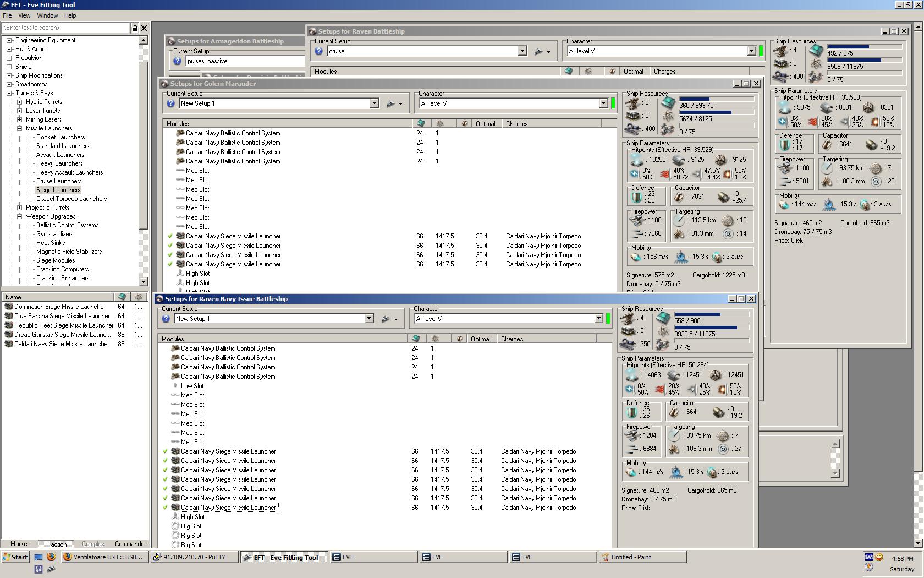The image size is (924, 578).
Task: Click Golem CPU usage bar above 360 / 893.75
Action: (x=717, y=99)
